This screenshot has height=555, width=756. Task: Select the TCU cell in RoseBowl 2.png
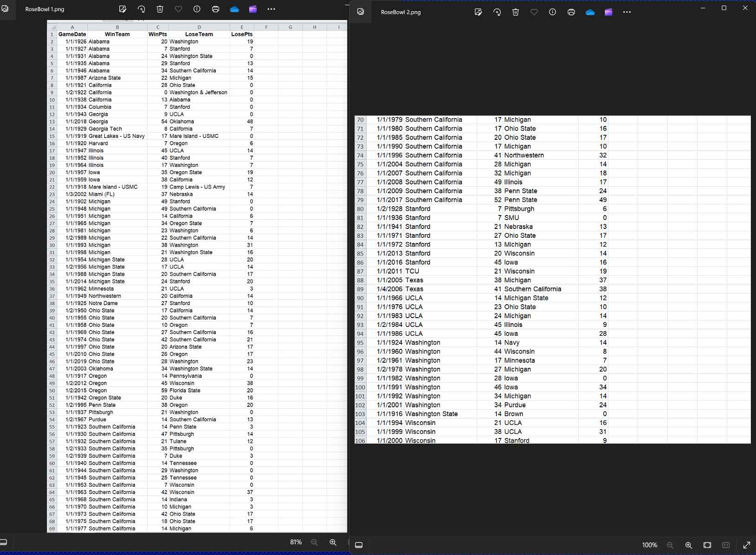coord(440,271)
